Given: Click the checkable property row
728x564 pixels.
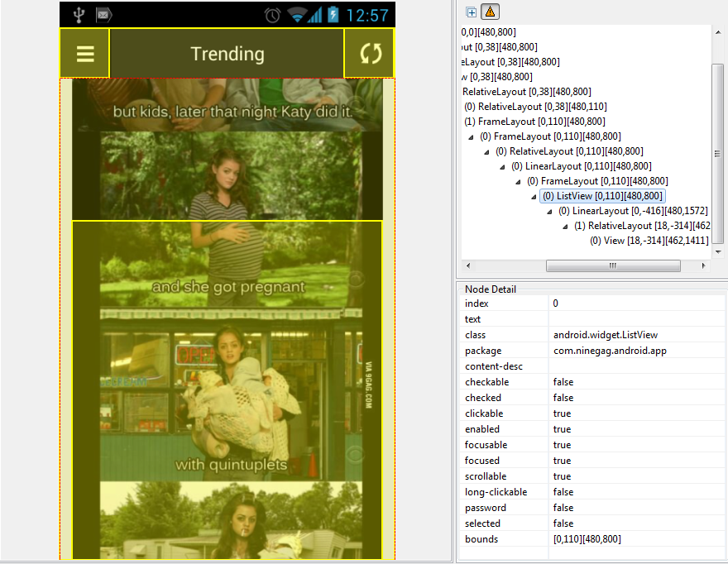Looking at the screenshot, I should pyautogui.click(x=592, y=382).
